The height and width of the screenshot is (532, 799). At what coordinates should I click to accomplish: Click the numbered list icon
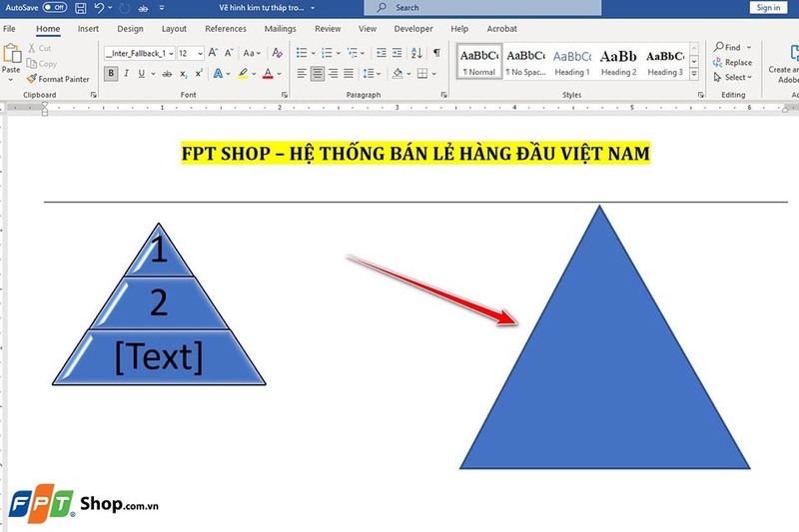327,53
